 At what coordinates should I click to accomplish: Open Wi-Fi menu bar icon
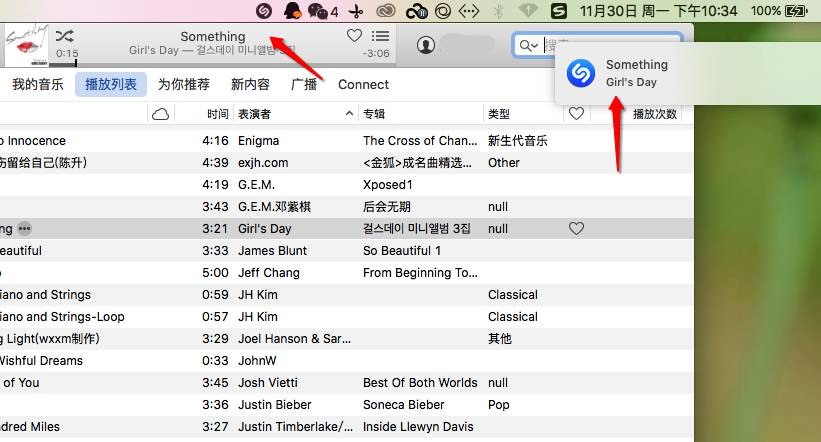pyautogui.click(x=528, y=10)
